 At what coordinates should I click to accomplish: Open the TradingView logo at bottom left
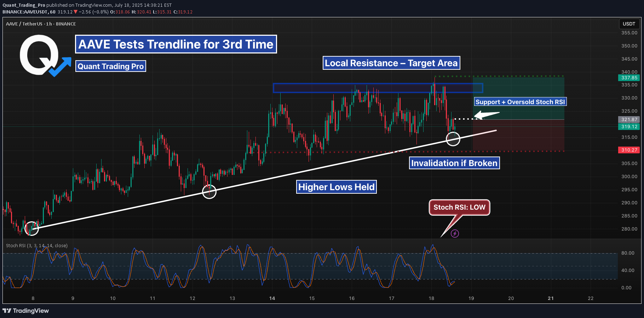click(x=25, y=311)
